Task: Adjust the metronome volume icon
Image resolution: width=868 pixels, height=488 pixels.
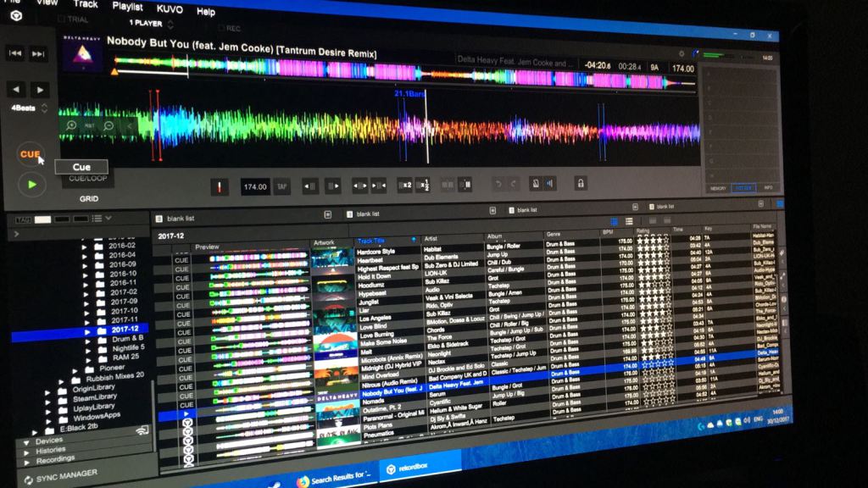Action: point(549,183)
